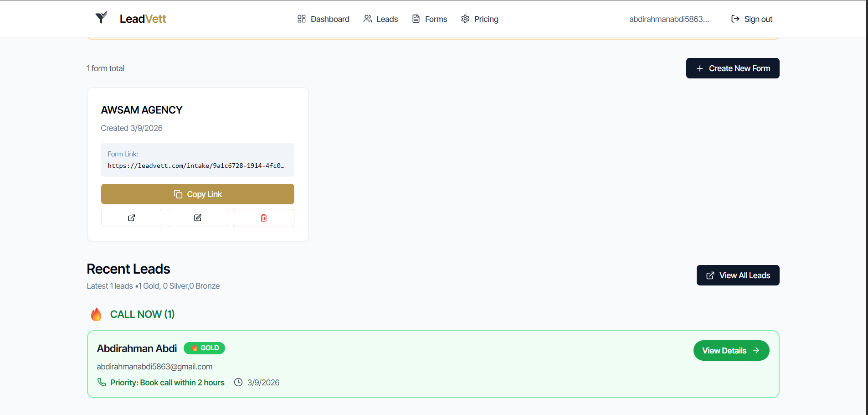Image resolution: width=868 pixels, height=415 pixels.
Task: Click View All Leads button
Action: tap(738, 275)
